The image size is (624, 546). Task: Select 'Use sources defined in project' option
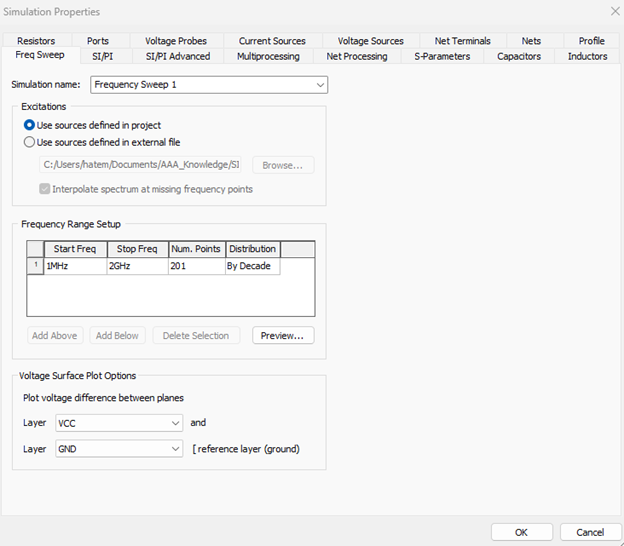click(29, 125)
